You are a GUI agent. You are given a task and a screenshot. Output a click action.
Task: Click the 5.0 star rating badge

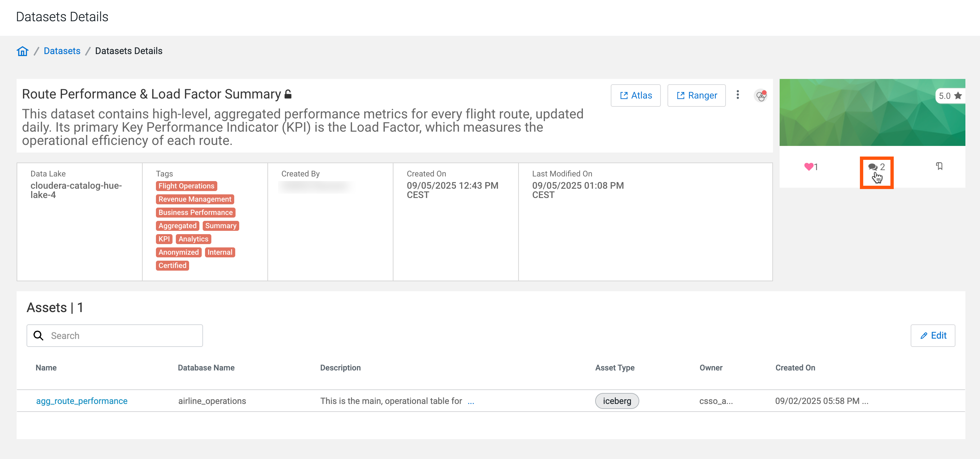coord(949,96)
